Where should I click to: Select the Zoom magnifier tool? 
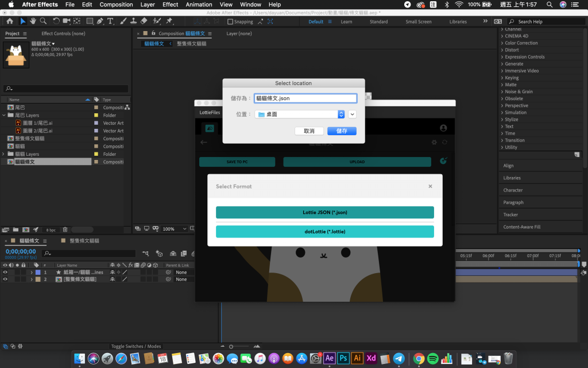pyautogui.click(x=44, y=21)
